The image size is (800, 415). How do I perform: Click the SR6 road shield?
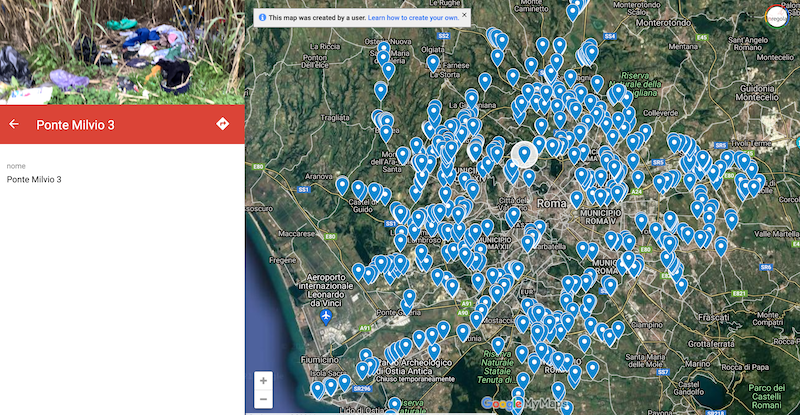coord(765,267)
